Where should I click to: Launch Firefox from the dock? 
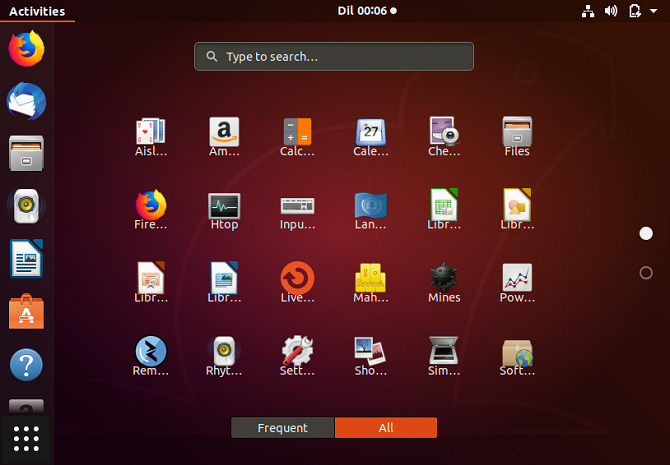pos(26,49)
